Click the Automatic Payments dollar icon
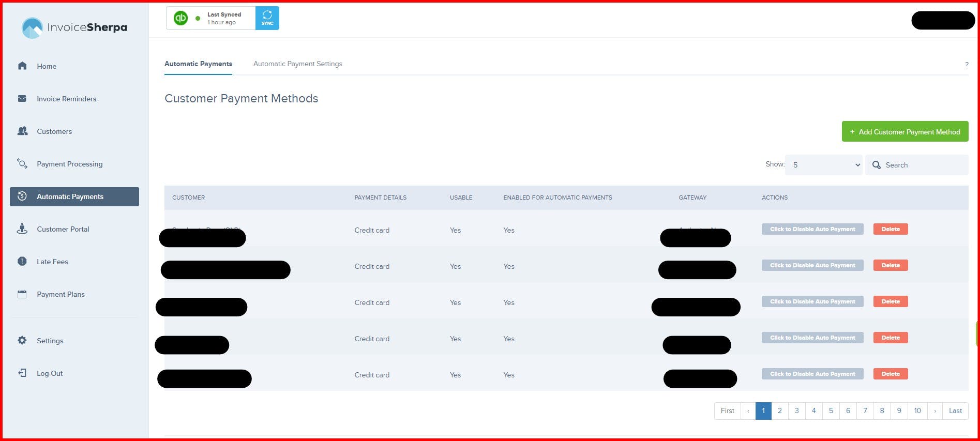Viewport: 980px width, 441px height. 22,196
